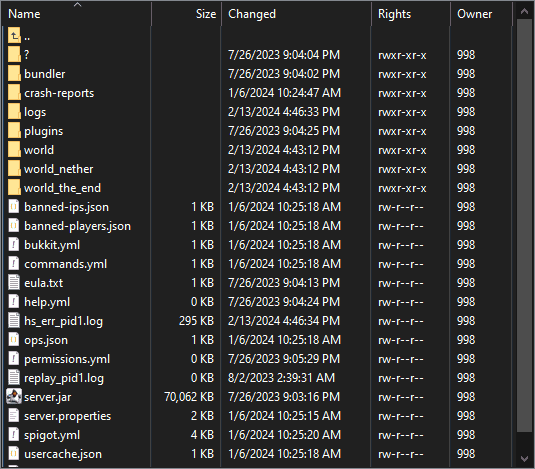Click the world_the_end folder icon
This screenshot has width=535, height=469.
[x=14, y=188]
